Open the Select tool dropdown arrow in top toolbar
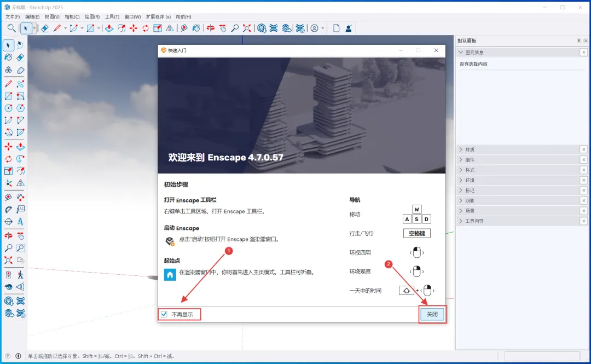 (x=34, y=28)
